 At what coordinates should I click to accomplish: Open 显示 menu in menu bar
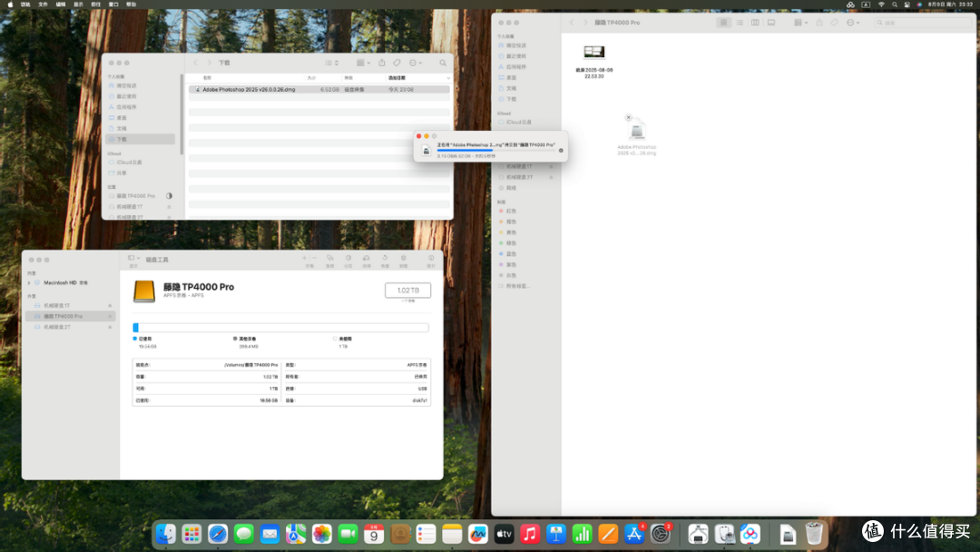78,5
